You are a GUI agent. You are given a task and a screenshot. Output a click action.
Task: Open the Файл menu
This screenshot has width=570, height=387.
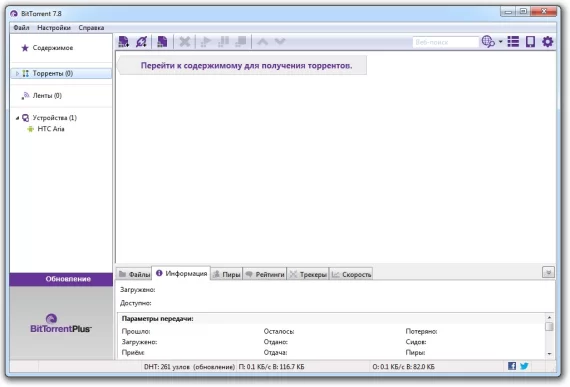[x=21, y=28]
